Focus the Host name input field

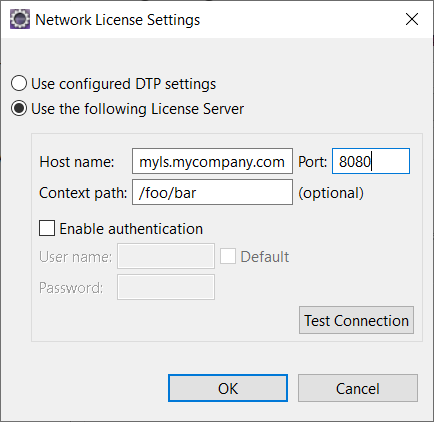pyautogui.click(x=212, y=161)
